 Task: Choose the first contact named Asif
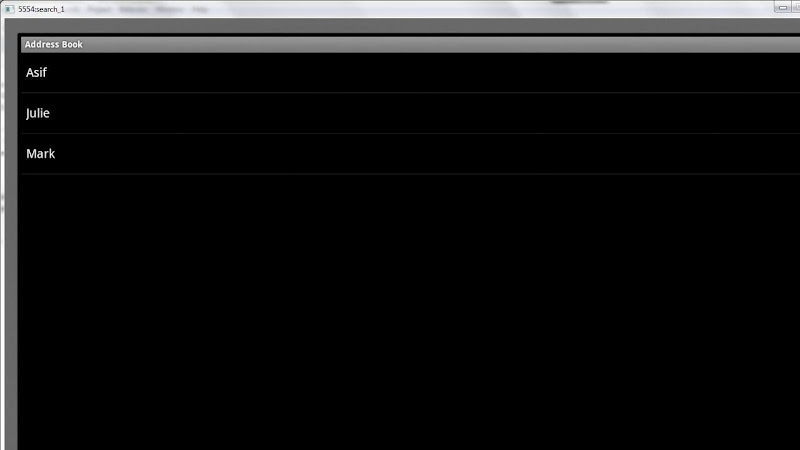point(410,72)
